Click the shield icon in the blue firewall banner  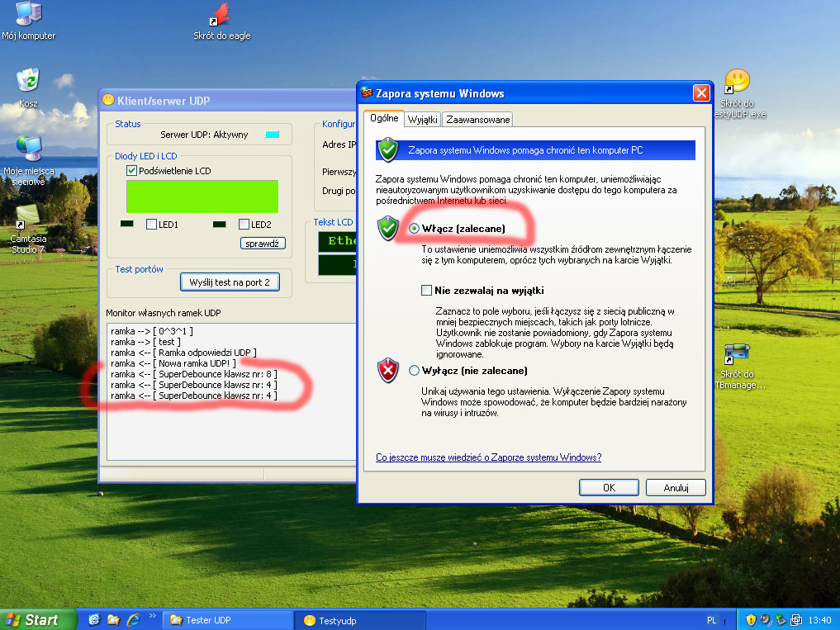point(388,149)
